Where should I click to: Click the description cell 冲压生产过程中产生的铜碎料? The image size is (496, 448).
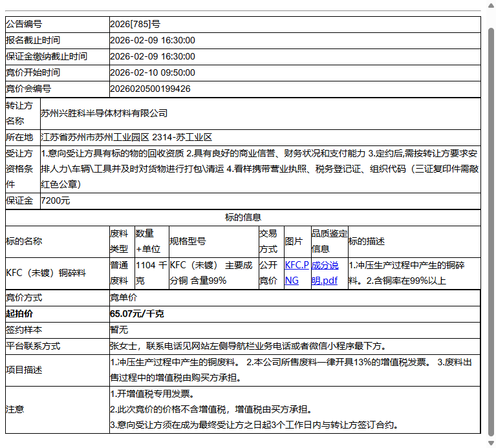(415, 273)
